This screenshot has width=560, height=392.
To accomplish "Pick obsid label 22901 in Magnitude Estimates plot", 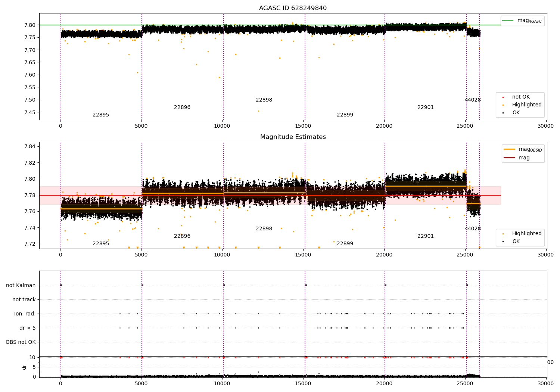I will 426,236.
